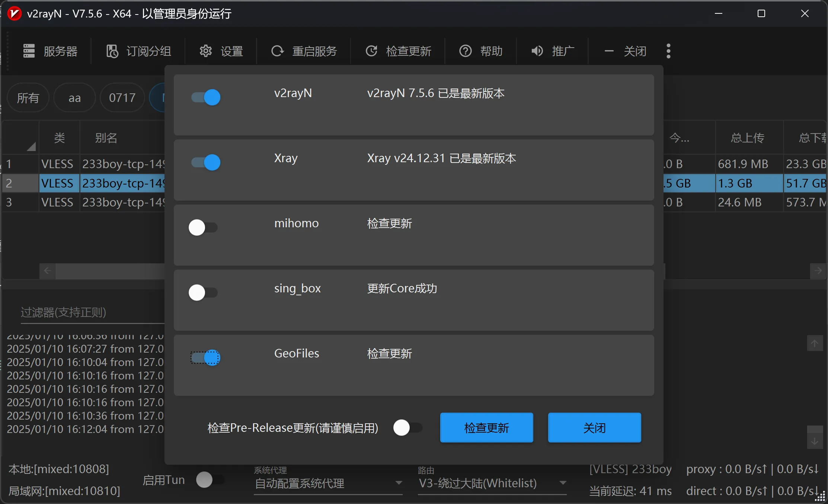Select the 所有 group tab
Image resolution: width=828 pixels, height=504 pixels.
(x=28, y=98)
